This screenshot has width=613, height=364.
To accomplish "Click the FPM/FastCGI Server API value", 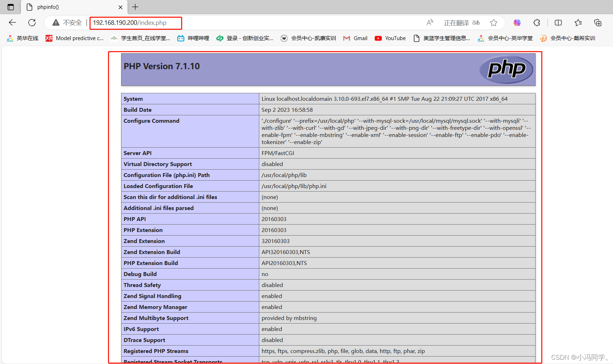I will (x=278, y=153).
